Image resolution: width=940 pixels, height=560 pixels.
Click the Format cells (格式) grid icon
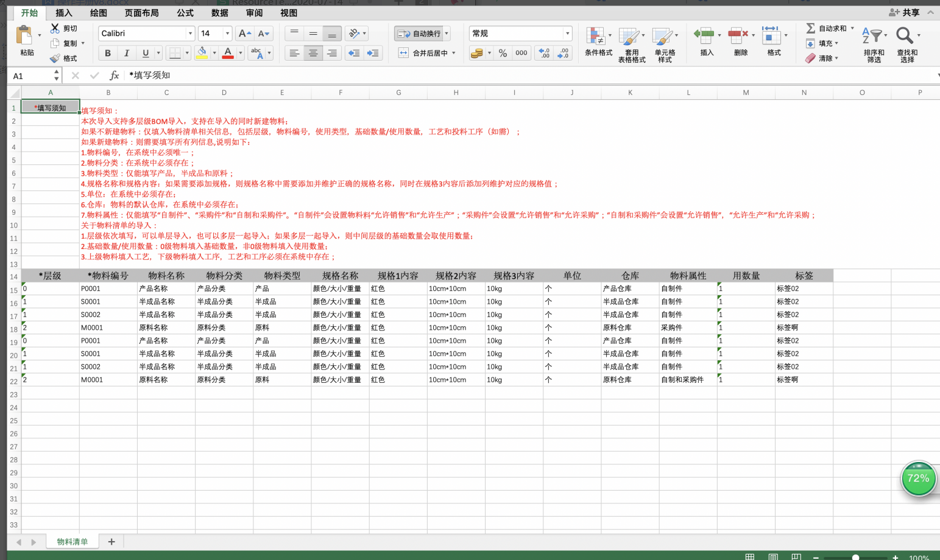(x=771, y=35)
